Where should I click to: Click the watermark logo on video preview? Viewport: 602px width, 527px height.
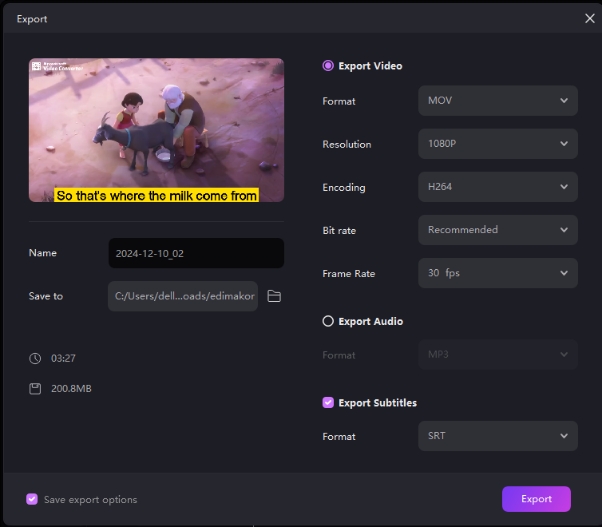point(58,68)
